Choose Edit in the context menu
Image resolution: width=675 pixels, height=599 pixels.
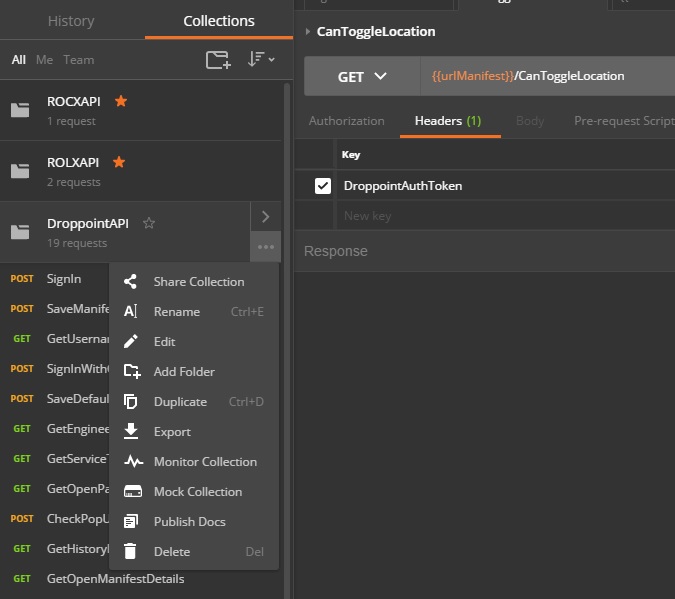tap(194, 342)
